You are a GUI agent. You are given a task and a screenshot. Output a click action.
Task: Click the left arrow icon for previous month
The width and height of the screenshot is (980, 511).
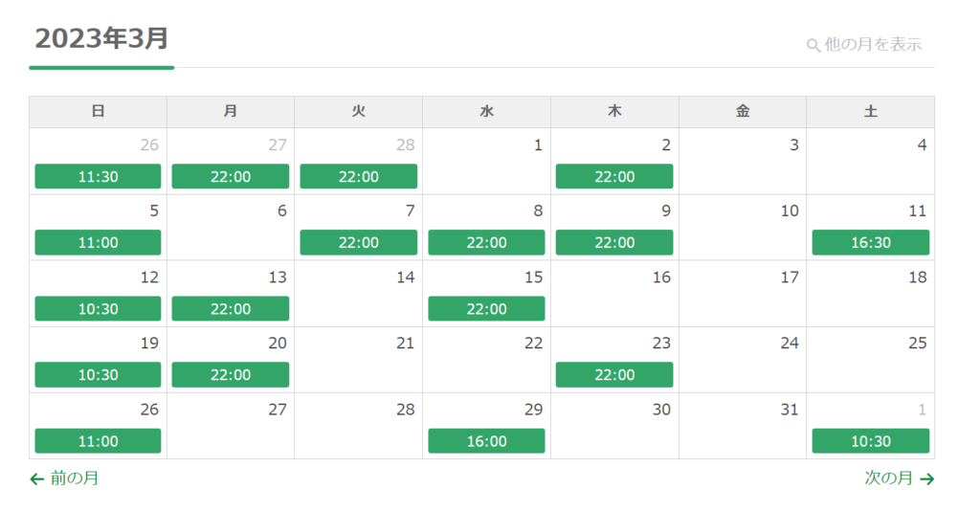37,478
